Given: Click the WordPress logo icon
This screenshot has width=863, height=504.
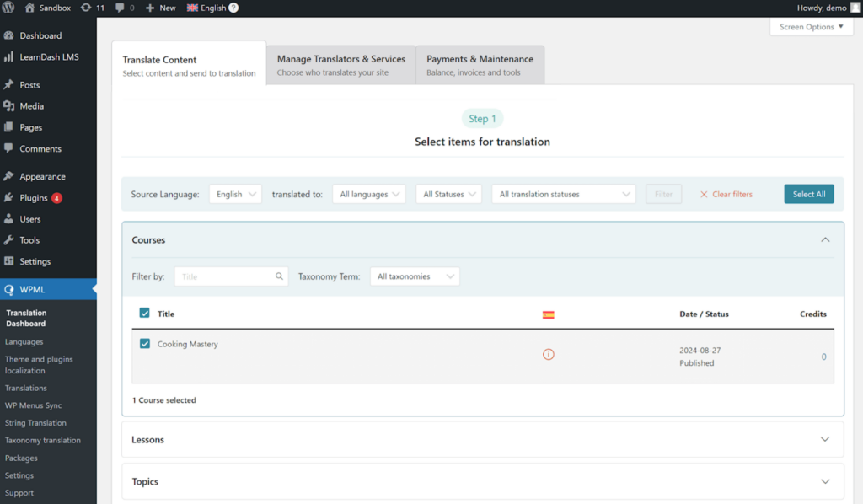Looking at the screenshot, I should tap(8, 8).
